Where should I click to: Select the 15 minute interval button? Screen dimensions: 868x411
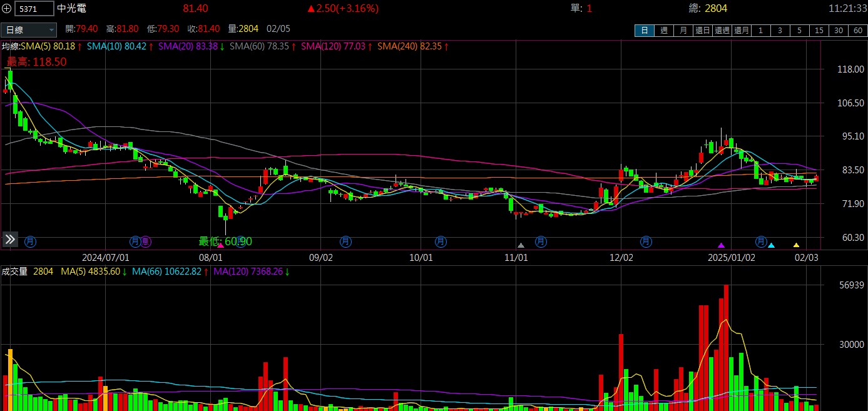819,30
